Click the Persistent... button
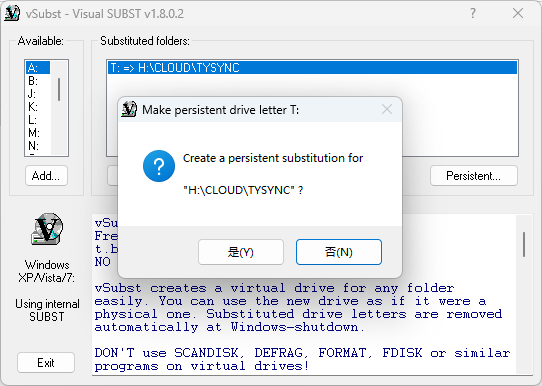Screen dimensions: 542x386 coord(474,176)
